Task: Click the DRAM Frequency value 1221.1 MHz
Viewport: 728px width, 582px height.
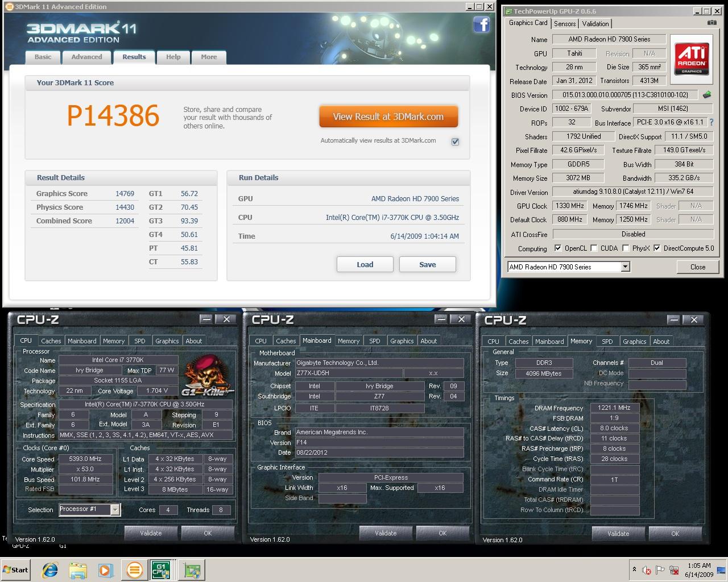Action: [614, 408]
